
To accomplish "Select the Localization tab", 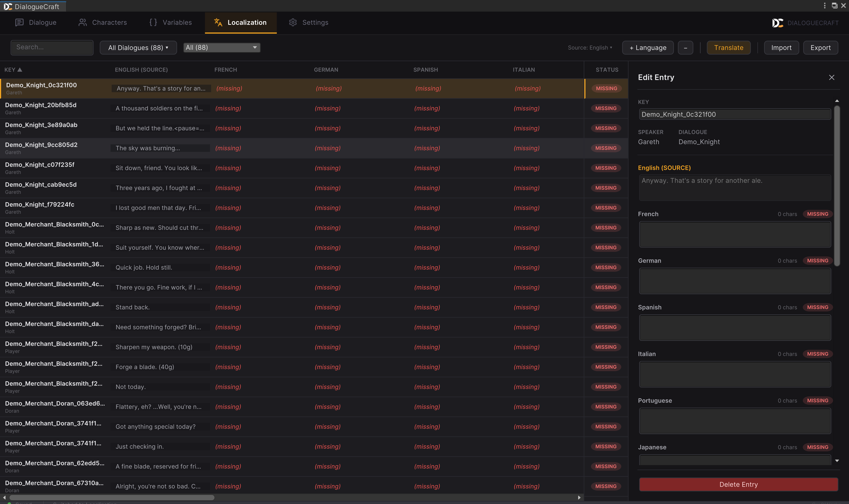I will [x=240, y=22].
